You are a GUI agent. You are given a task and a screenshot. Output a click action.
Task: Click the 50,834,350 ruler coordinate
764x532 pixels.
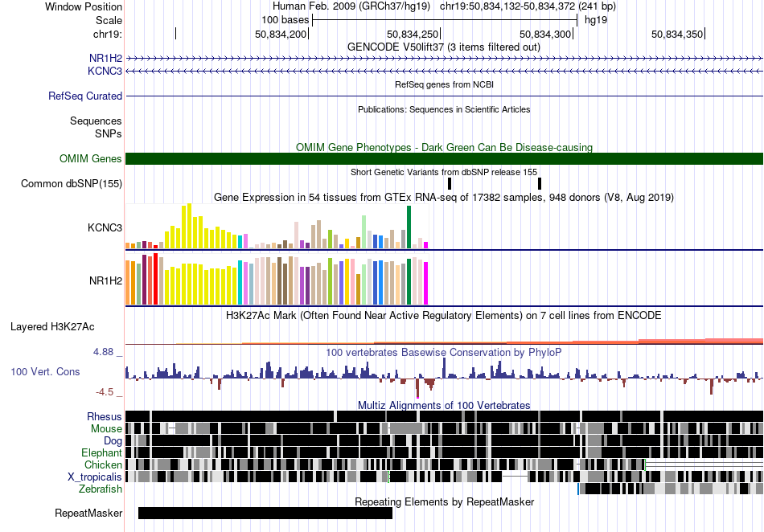tap(677, 34)
